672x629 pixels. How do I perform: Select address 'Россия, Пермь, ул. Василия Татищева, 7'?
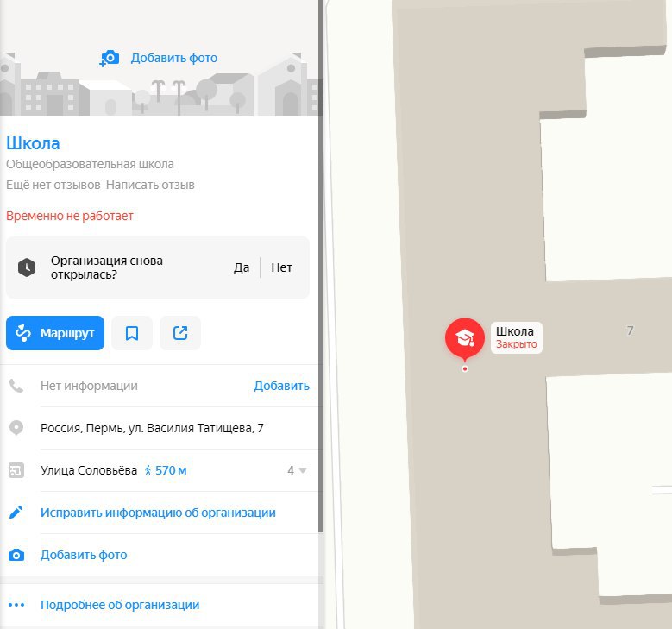point(152,428)
